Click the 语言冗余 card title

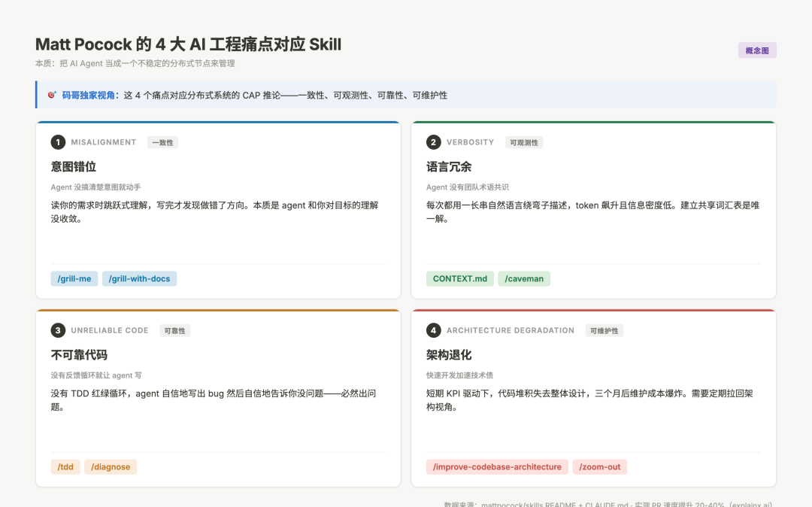[x=449, y=167]
